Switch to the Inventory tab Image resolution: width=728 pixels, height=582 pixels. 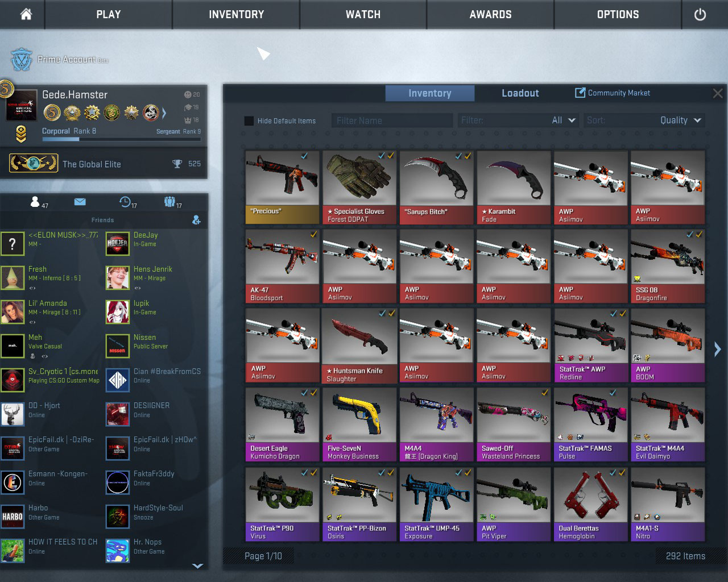pos(430,93)
